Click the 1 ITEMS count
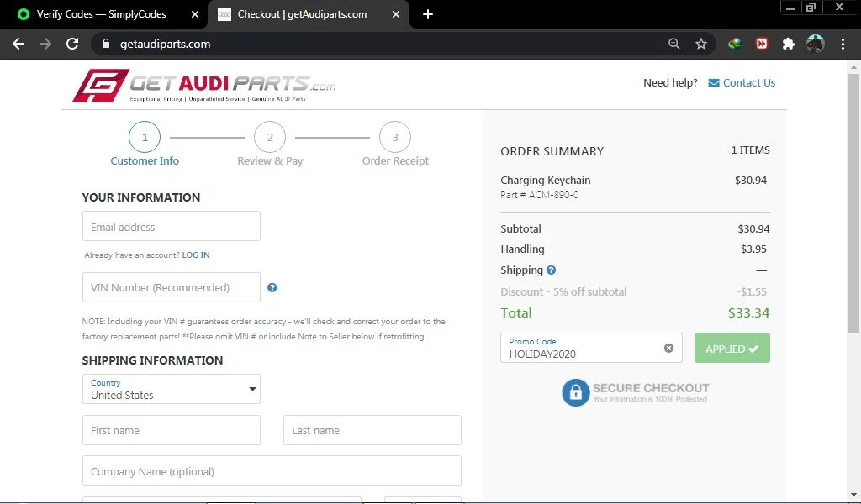The image size is (861, 504). [x=750, y=150]
